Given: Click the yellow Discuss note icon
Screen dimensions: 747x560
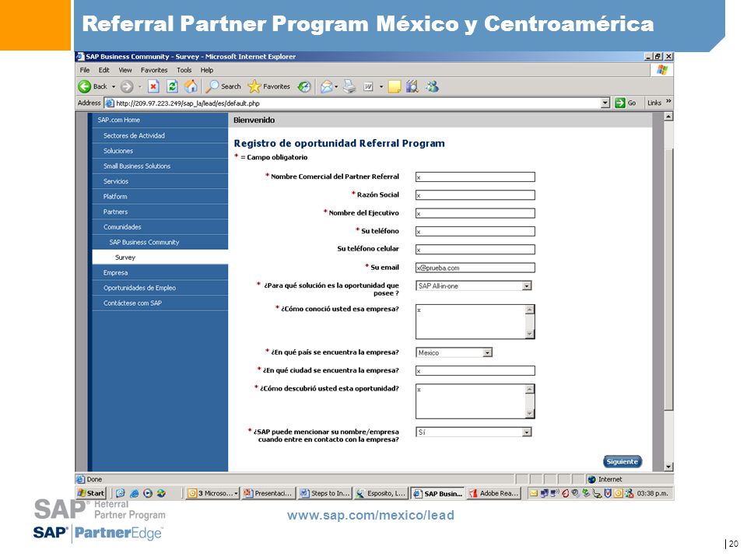Looking at the screenshot, I should pyautogui.click(x=395, y=86).
